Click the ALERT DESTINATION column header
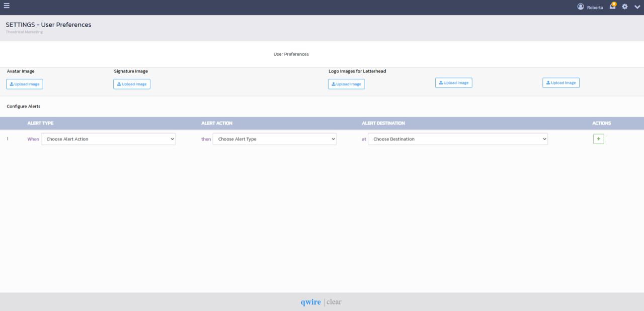This screenshot has height=311, width=644. [383, 123]
